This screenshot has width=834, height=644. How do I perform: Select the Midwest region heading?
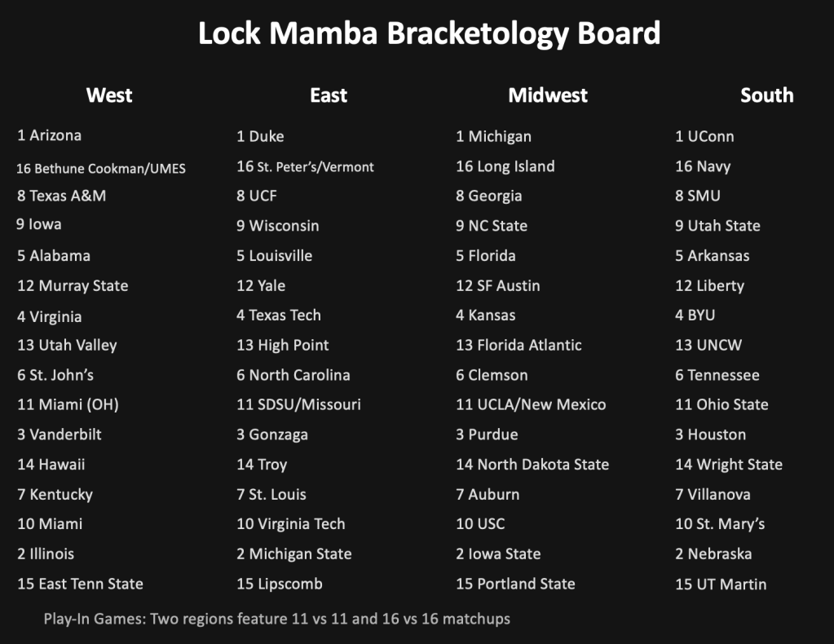click(548, 95)
